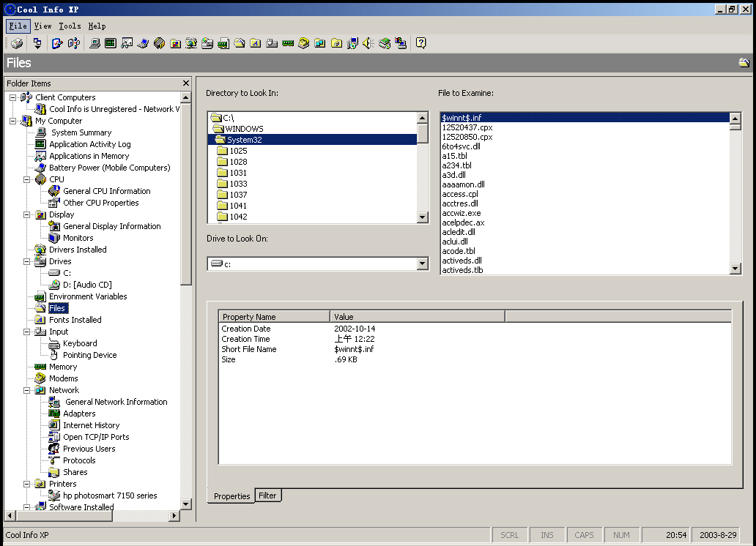
Task: Select General CPU Information in the tree
Action: pos(106,191)
